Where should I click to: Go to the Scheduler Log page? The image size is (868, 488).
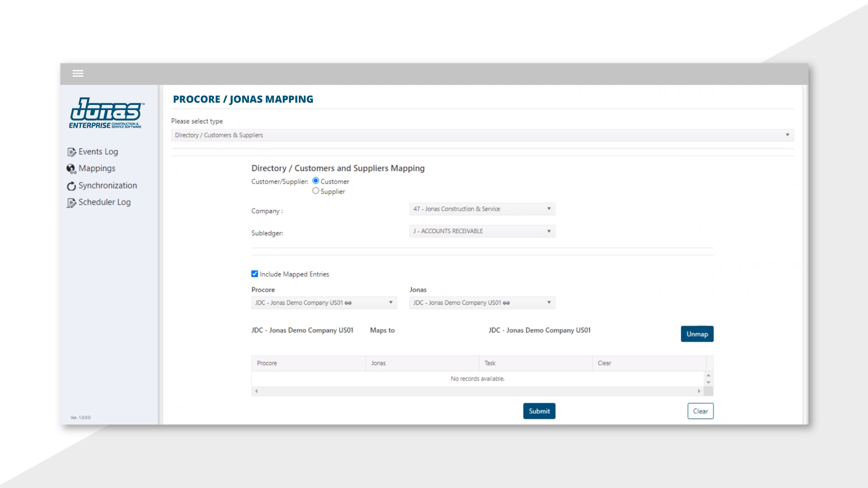point(105,202)
